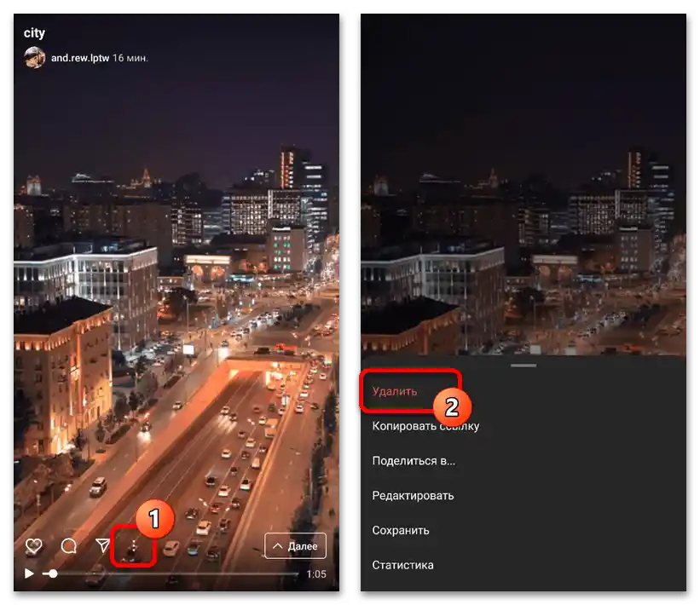The height and width of the screenshot is (605, 700).
Task: Like the video with the heart icon
Action: coord(33,545)
